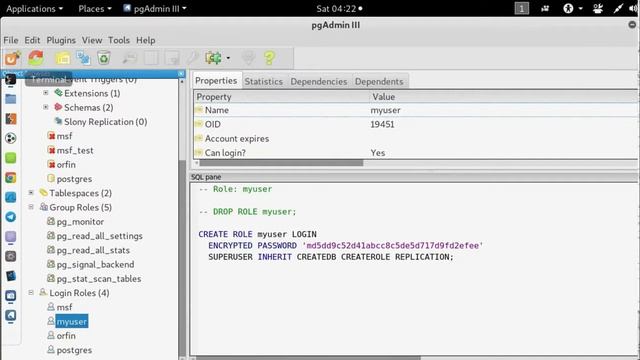Screen dimensions: 640x360
Task: Select the msf_test database
Action: click(x=75, y=150)
